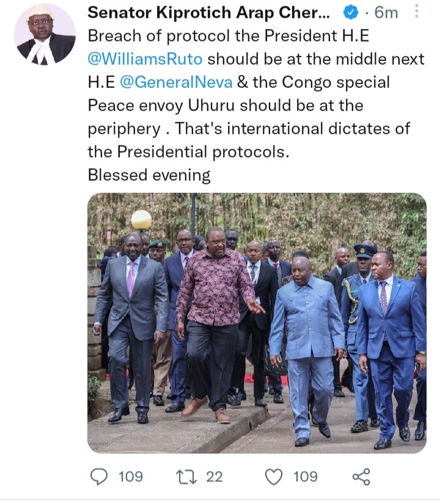Viewport: 440px width, 504px height.
Task: Open the three-dot more options menu
Action: tap(417, 11)
